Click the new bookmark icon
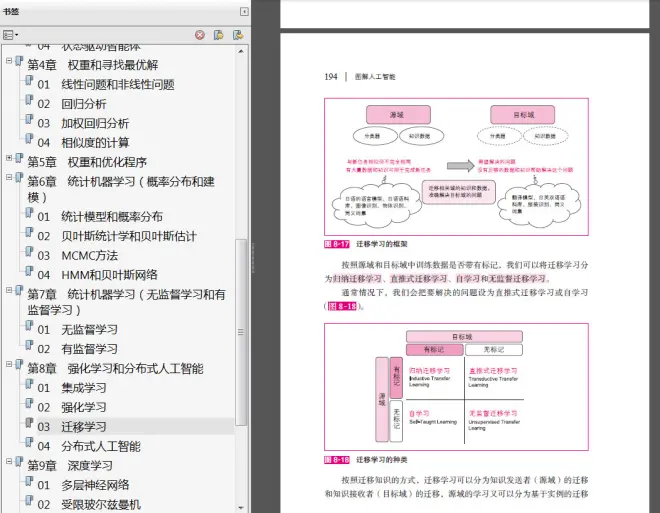The width and height of the screenshot is (660, 513). 219,35
